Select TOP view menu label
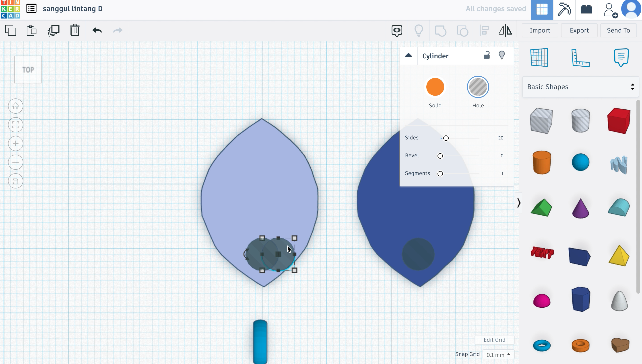The image size is (642, 364). coord(28,69)
